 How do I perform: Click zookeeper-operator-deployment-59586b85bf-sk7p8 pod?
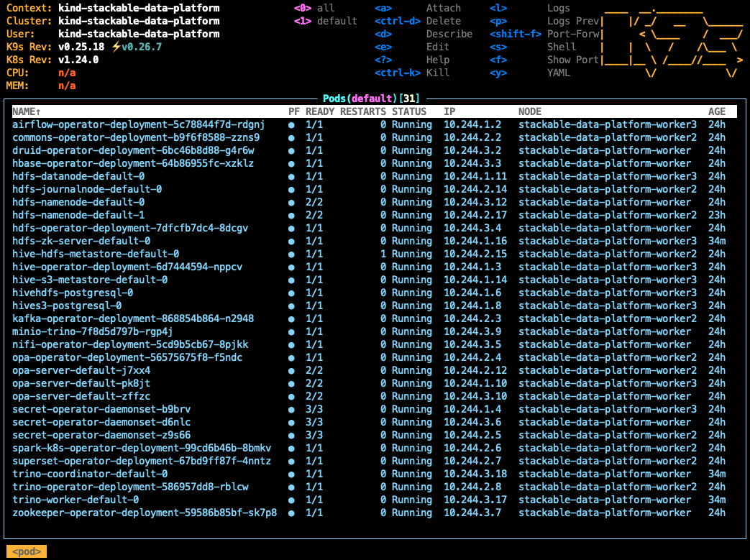(x=374, y=512)
